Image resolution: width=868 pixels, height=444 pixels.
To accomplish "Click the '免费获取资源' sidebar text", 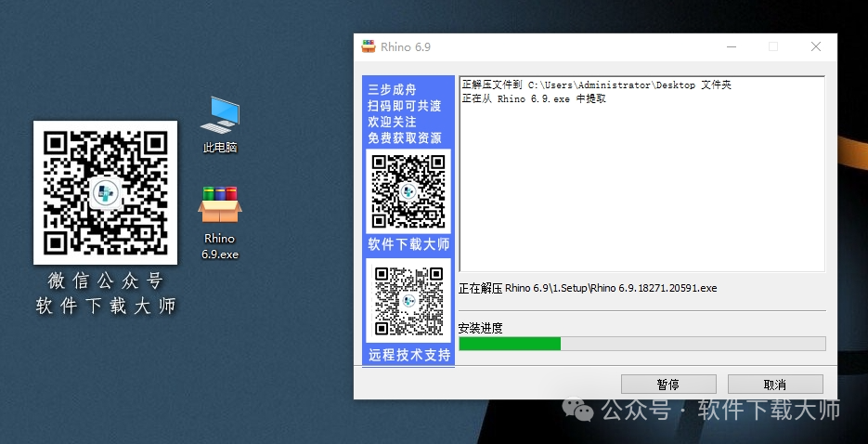I will (x=405, y=137).
